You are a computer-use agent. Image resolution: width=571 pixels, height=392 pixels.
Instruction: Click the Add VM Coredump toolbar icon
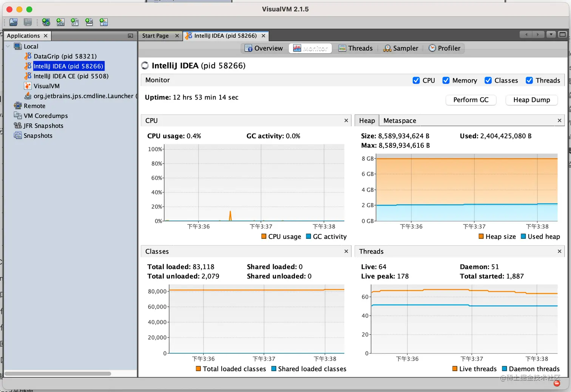pyautogui.click(x=75, y=22)
